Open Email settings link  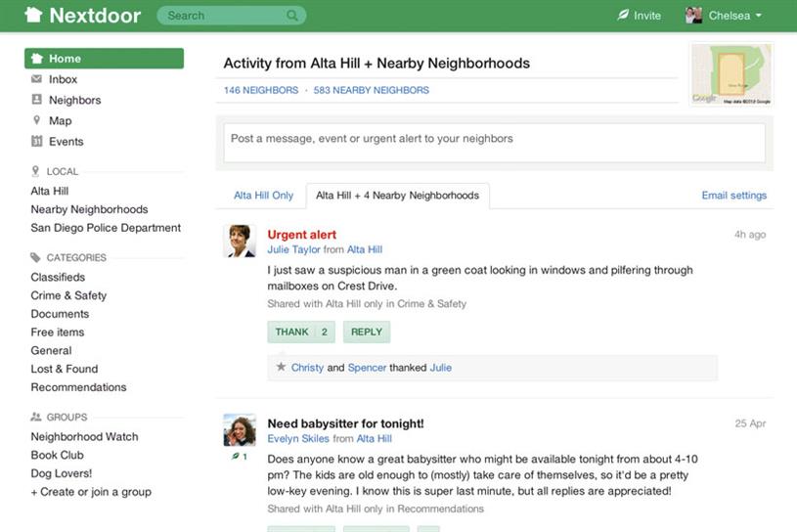click(734, 196)
